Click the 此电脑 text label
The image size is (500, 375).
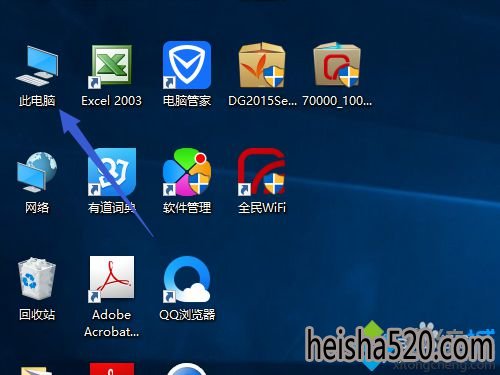coord(37,100)
